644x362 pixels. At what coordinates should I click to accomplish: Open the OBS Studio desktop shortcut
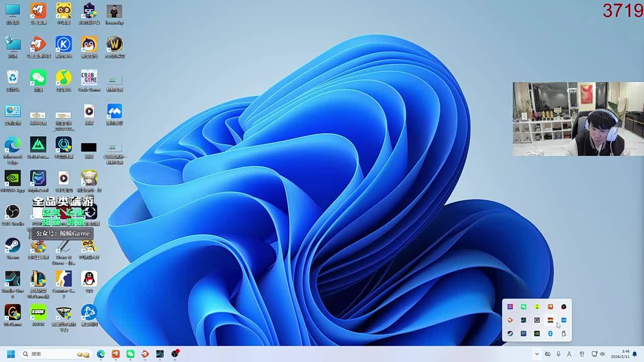click(x=13, y=212)
